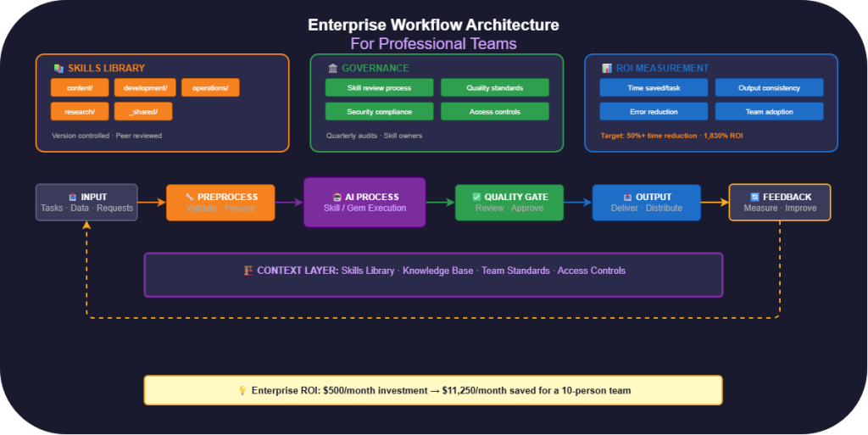Click the ROI Measurement chart icon
The height and width of the screenshot is (435, 868).
pyautogui.click(x=607, y=69)
